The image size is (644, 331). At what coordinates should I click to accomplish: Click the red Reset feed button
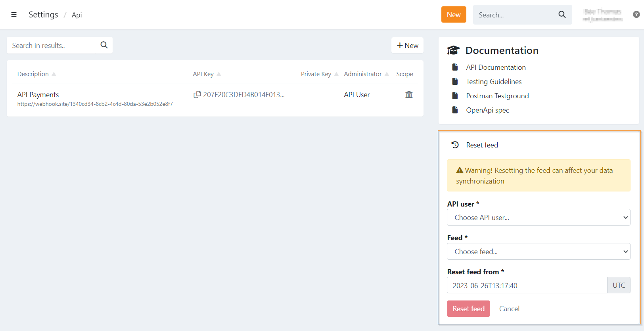pyautogui.click(x=468, y=309)
